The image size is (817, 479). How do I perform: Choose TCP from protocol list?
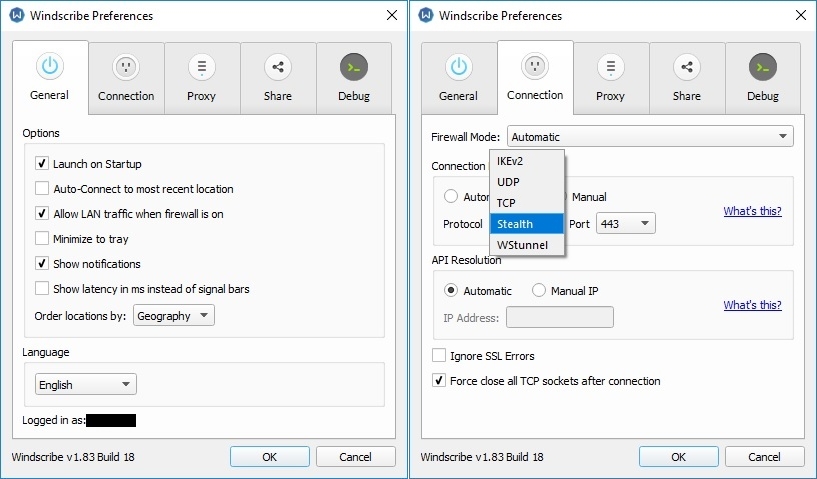click(527, 203)
